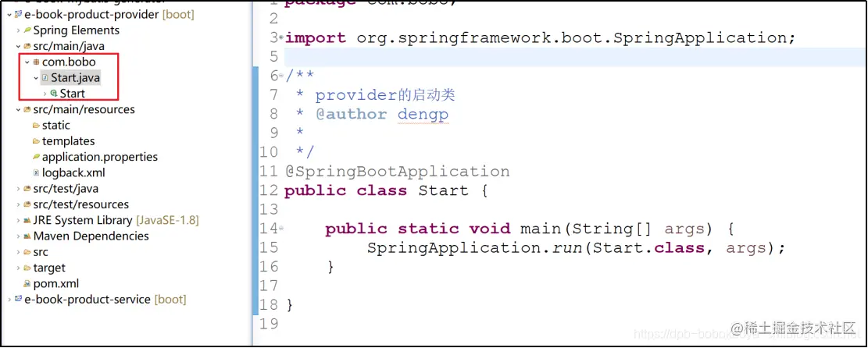Screen dimensions: 868x348
Task: Click the e-book-product-service project icon
Action: (18, 300)
